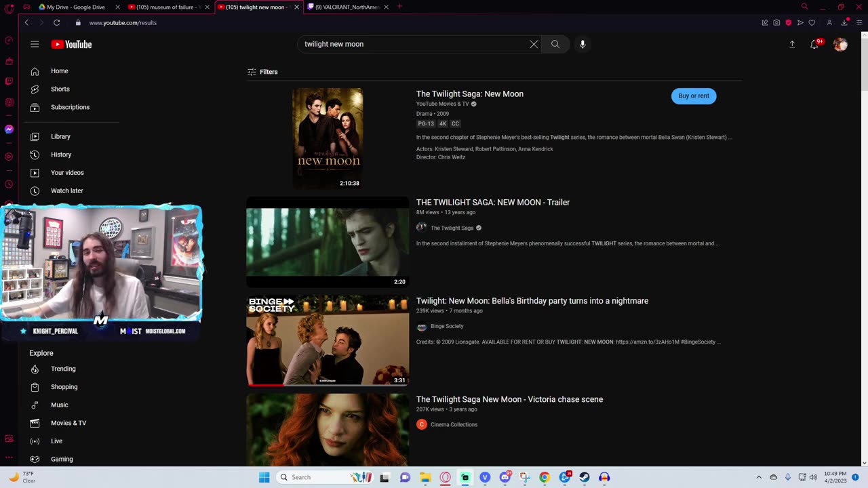Go back with the browser back arrow
The height and width of the screenshot is (488, 868).
click(x=26, y=22)
